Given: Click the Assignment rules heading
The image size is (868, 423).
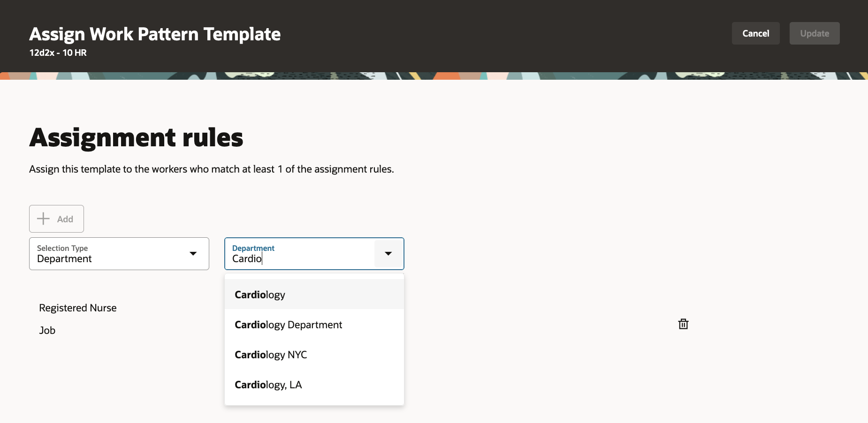Looking at the screenshot, I should tap(136, 137).
